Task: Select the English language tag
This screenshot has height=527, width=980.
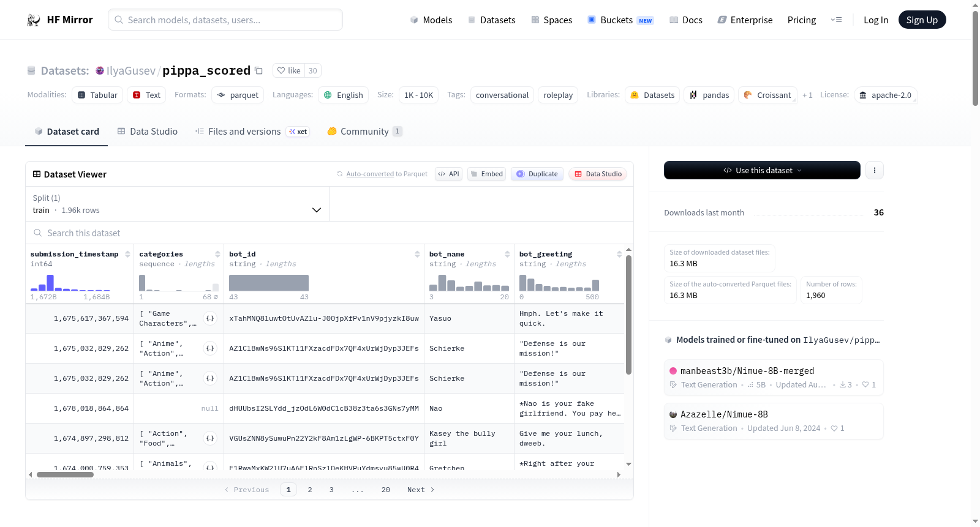Action: (x=343, y=95)
